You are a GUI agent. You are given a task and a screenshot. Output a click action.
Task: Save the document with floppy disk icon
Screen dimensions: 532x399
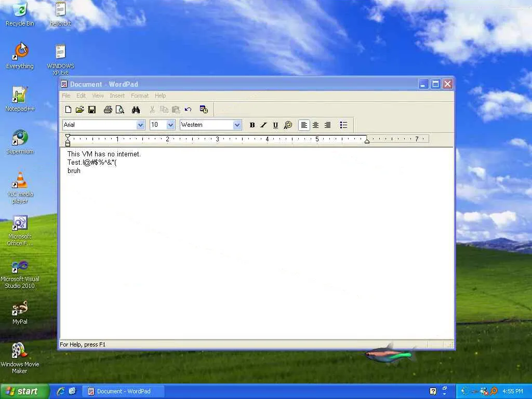pyautogui.click(x=92, y=110)
